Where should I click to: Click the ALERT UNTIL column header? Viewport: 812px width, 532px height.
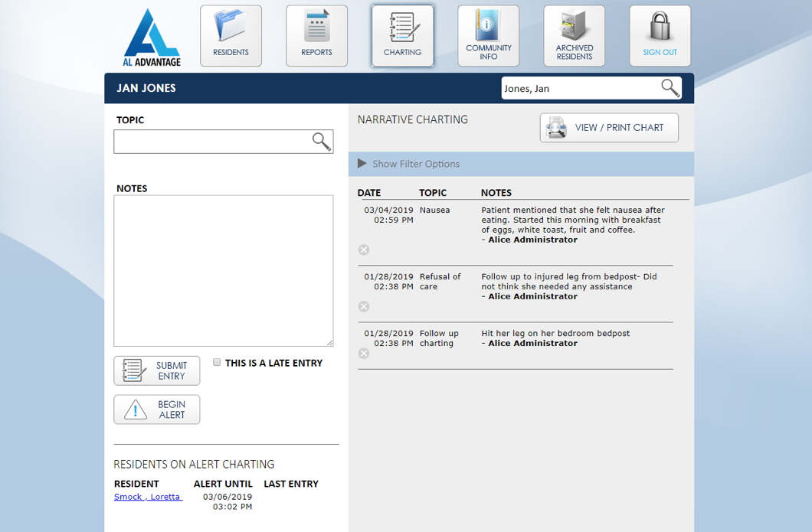tap(223, 484)
